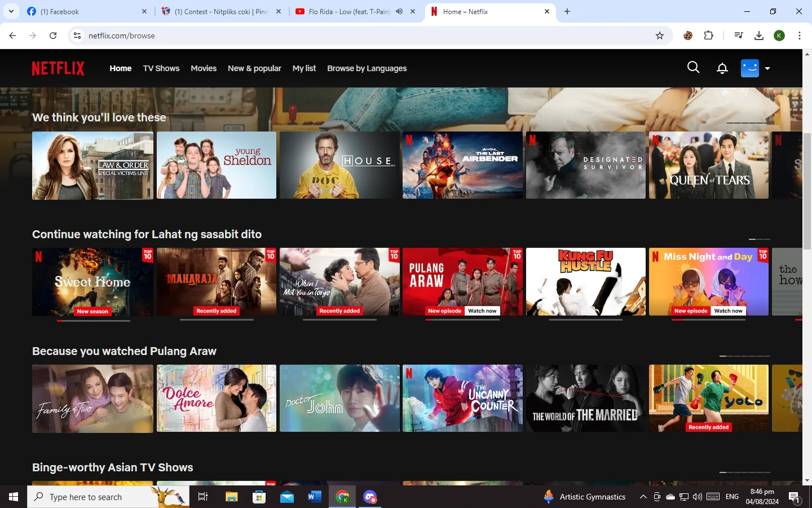
Task: Click Watch now on Miss Night and Day
Action: (728, 311)
